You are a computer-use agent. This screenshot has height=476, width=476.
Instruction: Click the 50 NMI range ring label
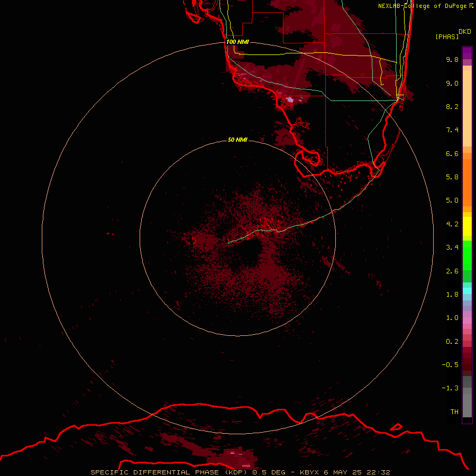(x=237, y=140)
